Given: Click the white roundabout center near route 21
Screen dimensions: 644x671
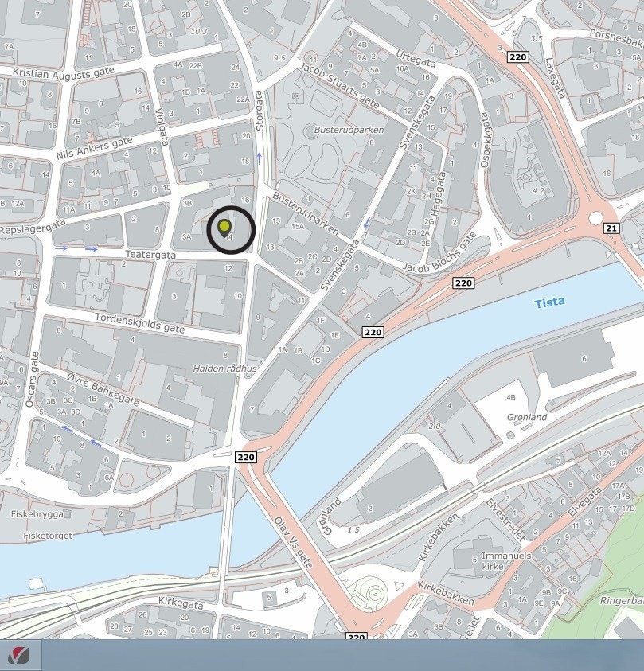Looking at the screenshot, I should point(595,219).
